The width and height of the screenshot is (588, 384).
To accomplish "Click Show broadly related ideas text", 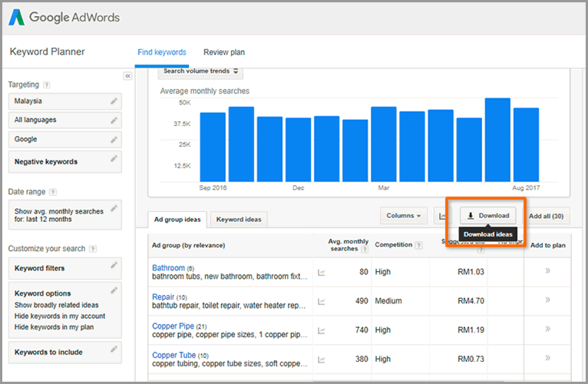I will click(56, 305).
